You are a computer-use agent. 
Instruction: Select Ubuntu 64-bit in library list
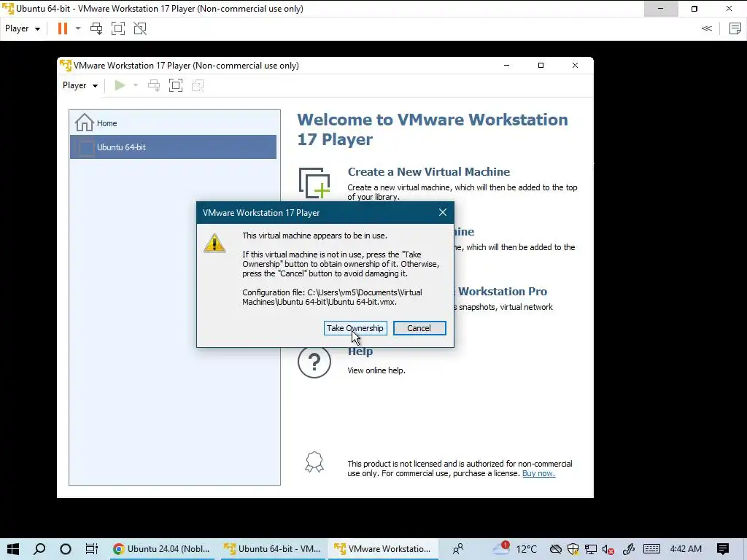pyautogui.click(x=173, y=147)
